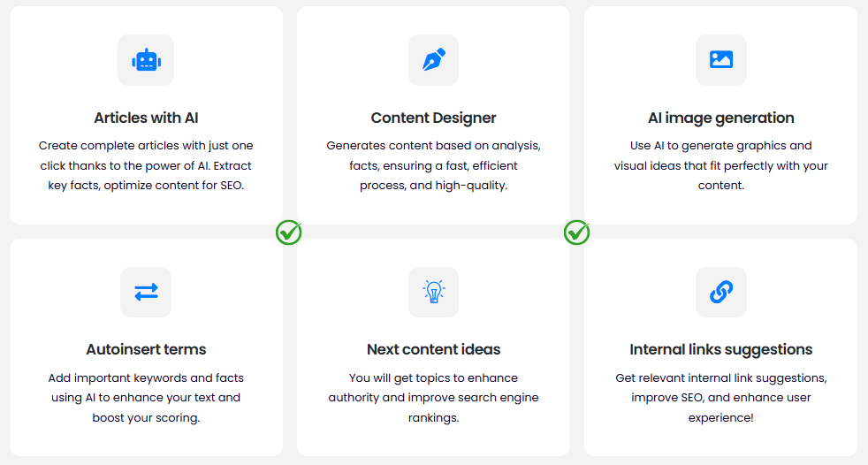Click the AI image generation description text
This screenshot has height=465, width=868.
pos(720,165)
